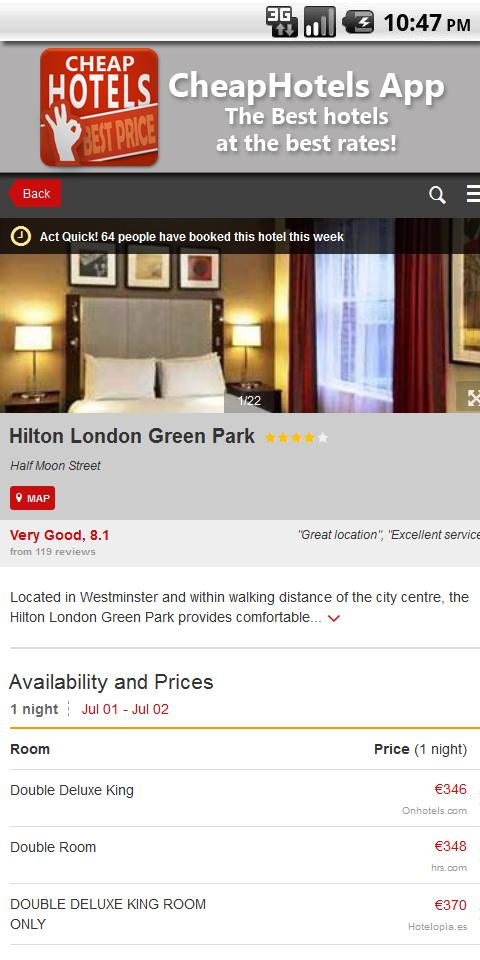Expand the hotel description with red chevron
Image resolution: width=480 pixels, height=960 pixels.
click(x=334, y=618)
